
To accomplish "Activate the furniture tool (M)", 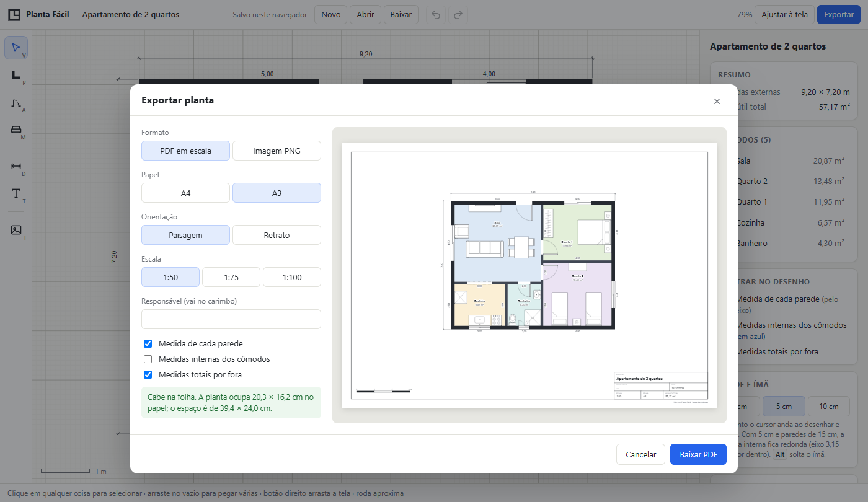I will [16, 130].
